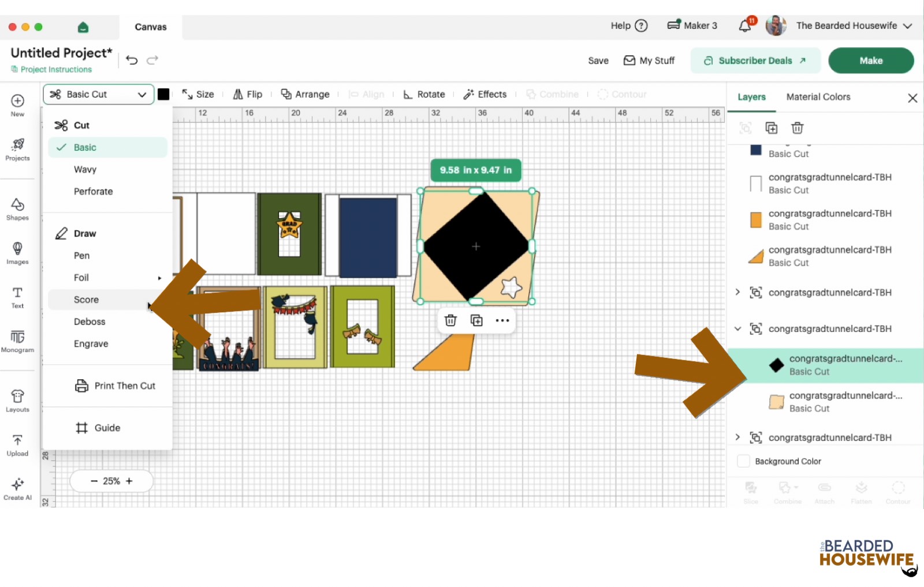The width and height of the screenshot is (924, 587).
Task: Click Save project
Action: pos(598,61)
